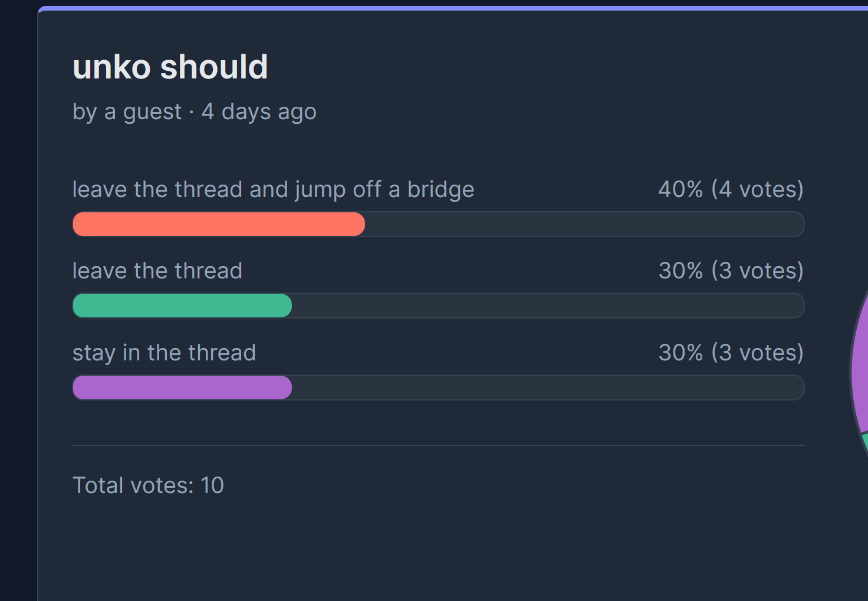This screenshot has height=601, width=868.
Task: Select the purple 30% progress bar fill
Action: (182, 387)
